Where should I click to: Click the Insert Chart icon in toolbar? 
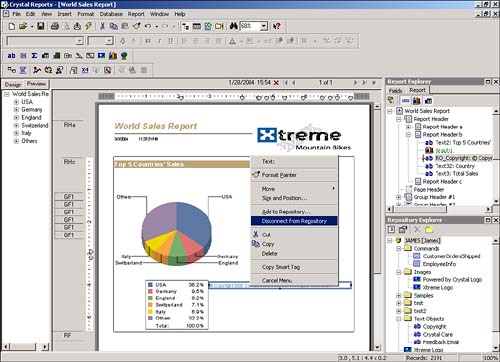[113, 56]
